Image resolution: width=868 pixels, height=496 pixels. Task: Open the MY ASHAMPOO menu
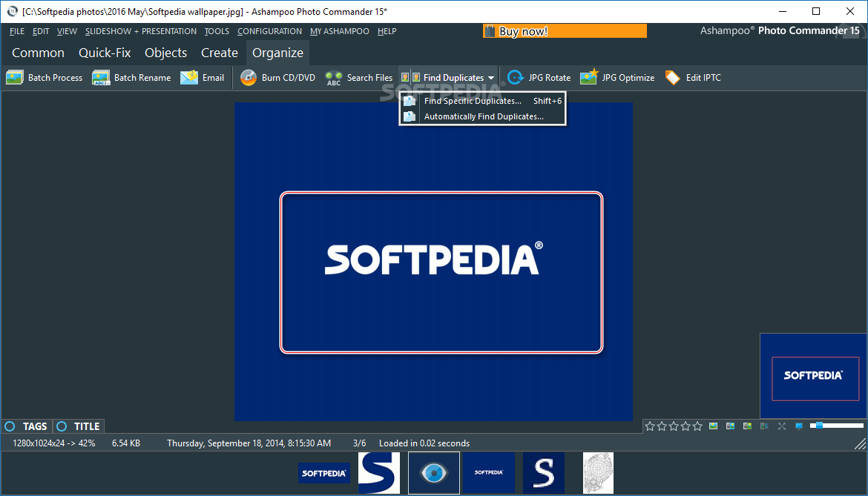click(339, 31)
